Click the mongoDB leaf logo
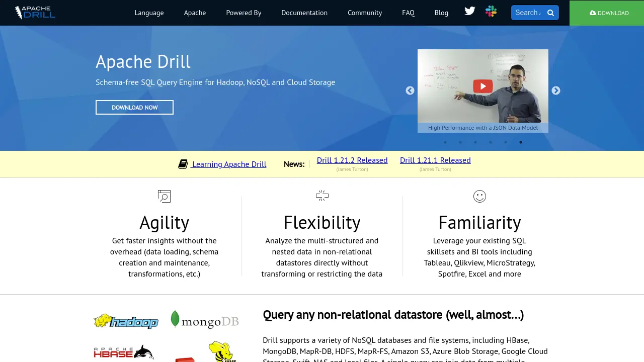This screenshot has width=644, height=362. coord(204,320)
